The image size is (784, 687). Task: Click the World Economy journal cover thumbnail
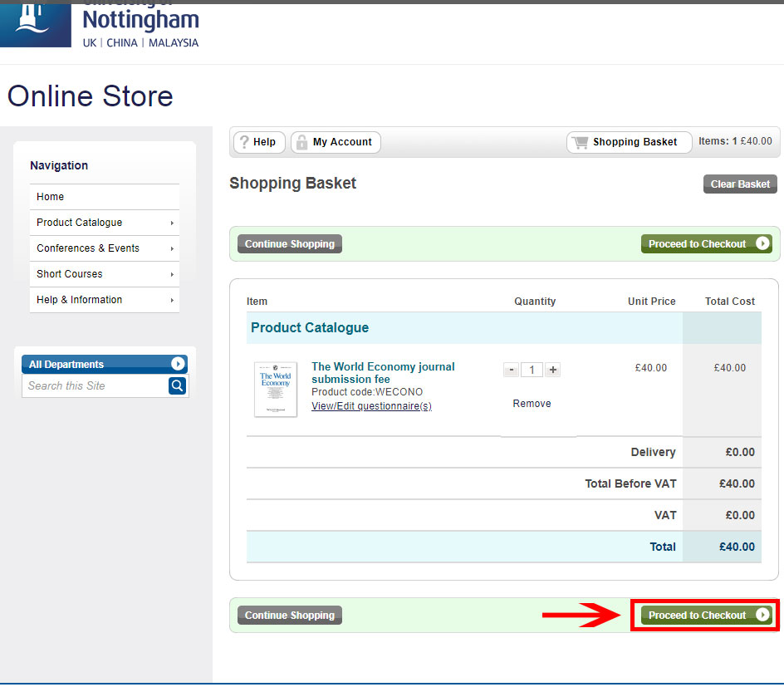276,389
